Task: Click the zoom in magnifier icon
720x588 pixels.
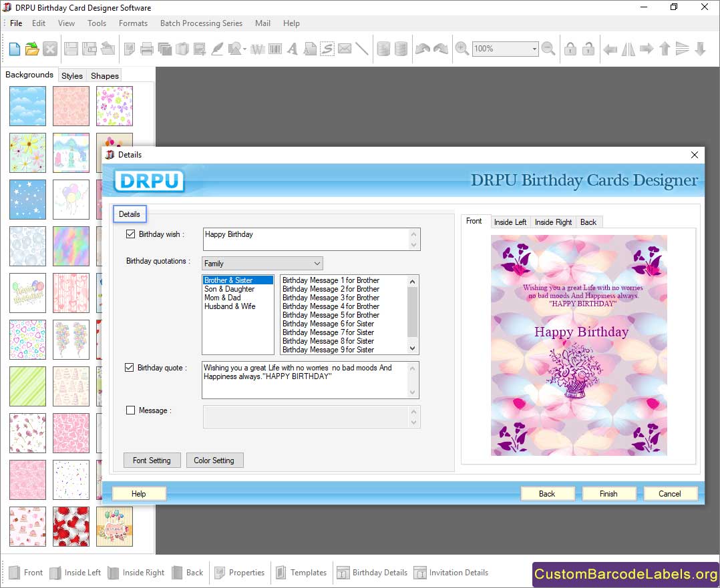Action: coord(462,49)
